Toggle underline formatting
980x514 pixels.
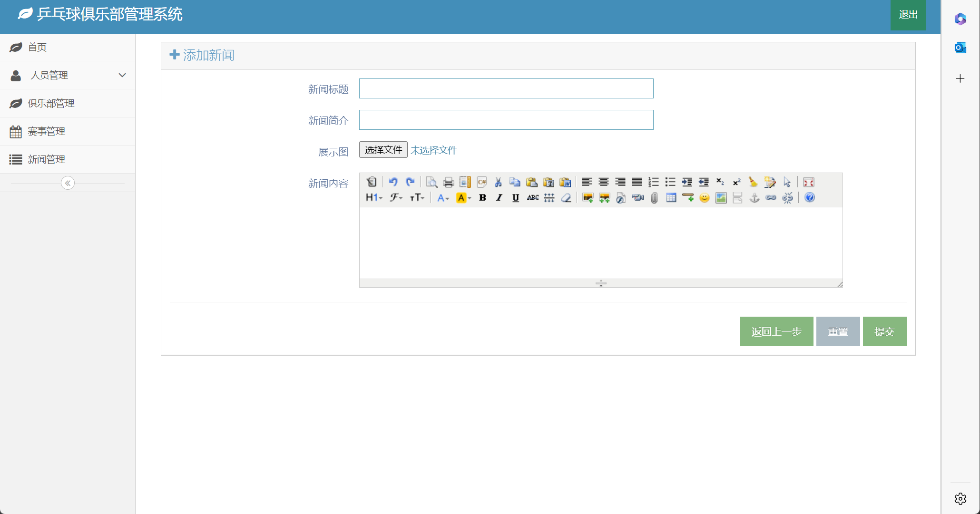point(515,198)
